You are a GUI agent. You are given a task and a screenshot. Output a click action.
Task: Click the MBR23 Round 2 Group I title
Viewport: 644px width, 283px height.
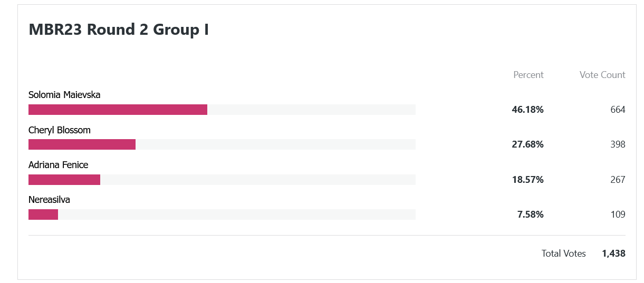pos(119,30)
